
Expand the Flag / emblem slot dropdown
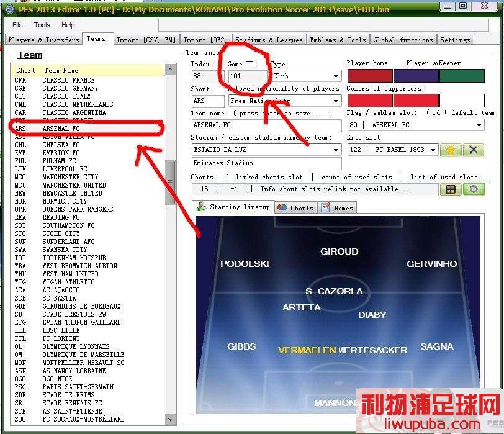click(x=479, y=125)
